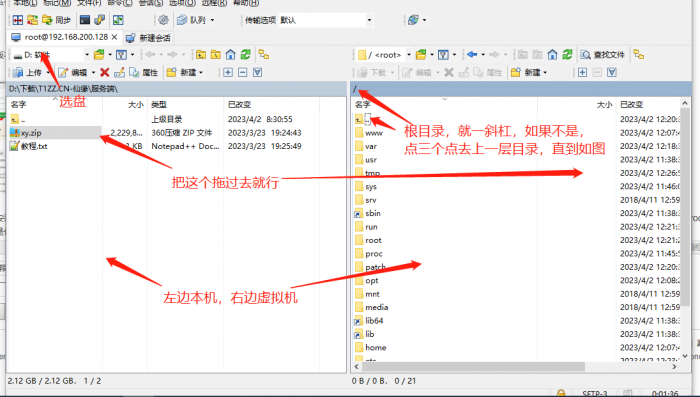
Task: Click the 队列 queue button
Action: click(x=191, y=20)
